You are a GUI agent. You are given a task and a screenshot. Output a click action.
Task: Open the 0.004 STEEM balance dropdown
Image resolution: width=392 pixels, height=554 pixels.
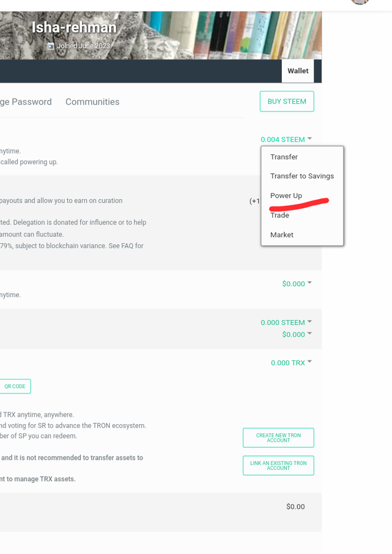point(286,140)
